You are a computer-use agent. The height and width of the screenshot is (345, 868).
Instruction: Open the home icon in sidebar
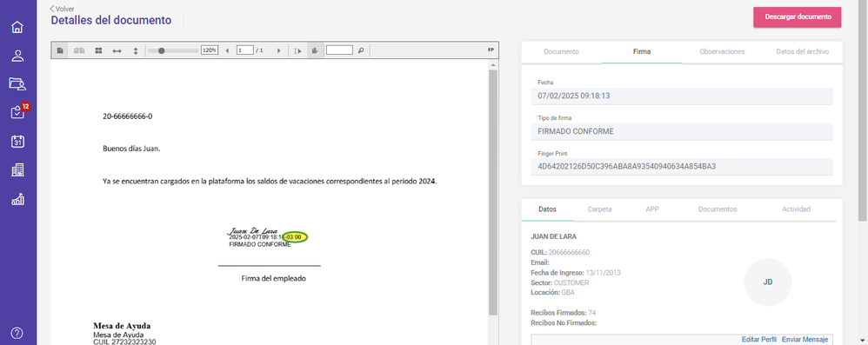pos(17,27)
